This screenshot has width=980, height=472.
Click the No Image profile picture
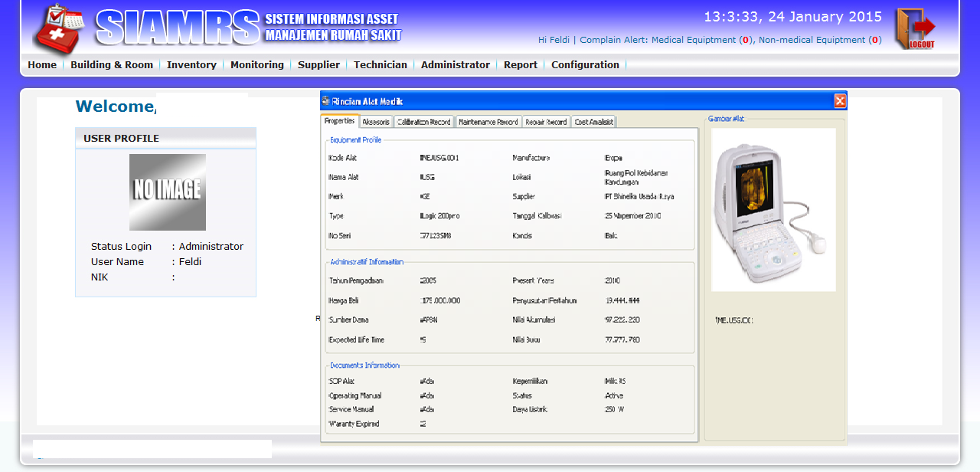click(167, 192)
